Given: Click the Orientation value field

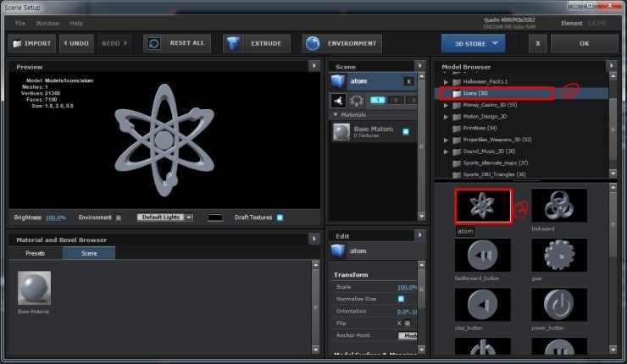Looking at the screenshot, I should pos(407,312).
